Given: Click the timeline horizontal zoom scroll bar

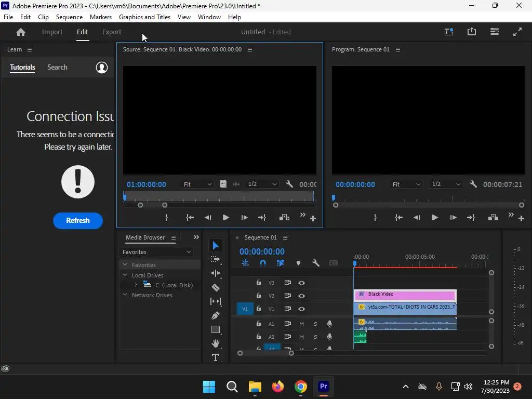Looking at the screenshot, I should click(x=265, y=353).
